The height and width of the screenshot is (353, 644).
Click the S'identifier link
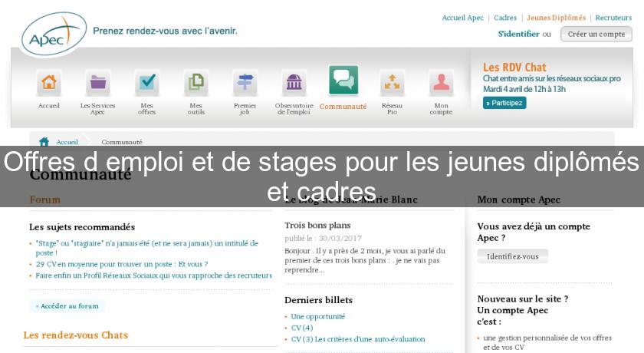tap(518, 34)
